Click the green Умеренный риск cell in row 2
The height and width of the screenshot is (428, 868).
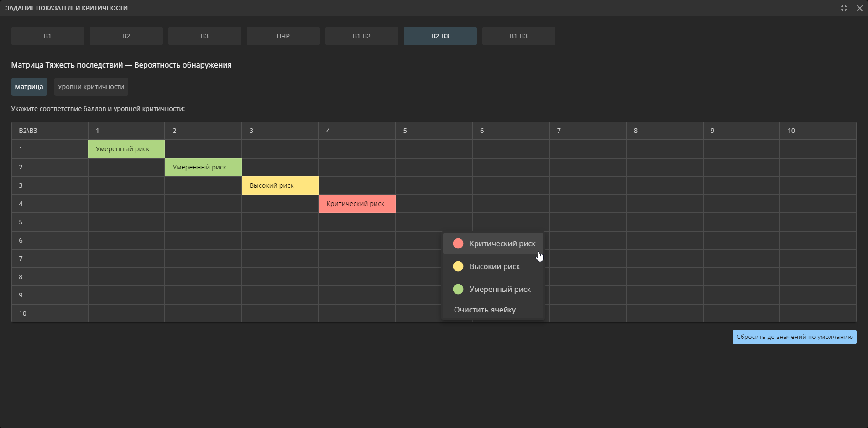pyautogui.click(x=203, y=167)
